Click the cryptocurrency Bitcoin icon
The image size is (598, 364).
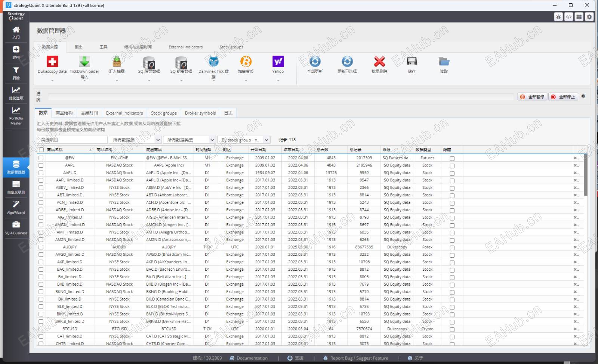click(x=246, y=62)
